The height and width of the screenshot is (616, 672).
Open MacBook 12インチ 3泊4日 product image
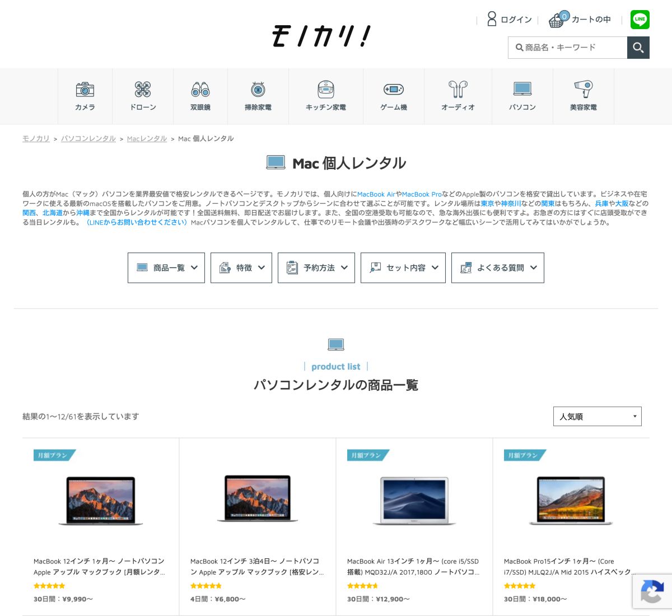[x=258, y=499]
